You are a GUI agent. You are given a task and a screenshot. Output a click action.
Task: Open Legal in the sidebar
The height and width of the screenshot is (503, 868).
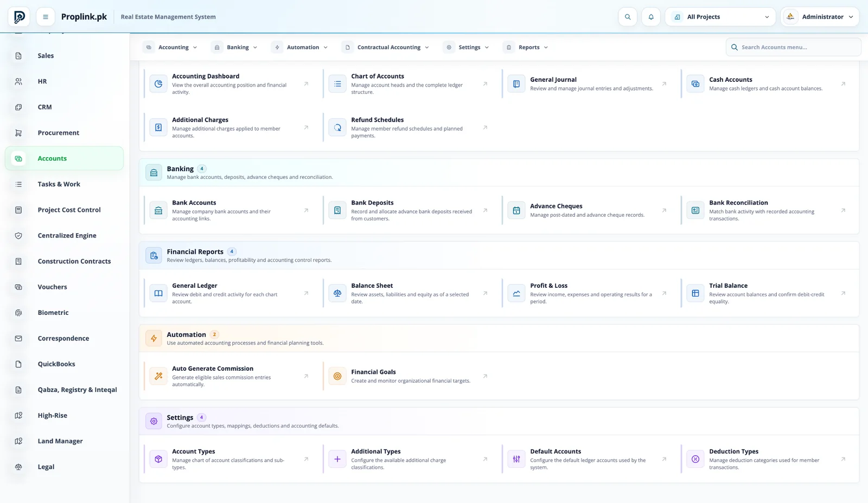(64, 467)
